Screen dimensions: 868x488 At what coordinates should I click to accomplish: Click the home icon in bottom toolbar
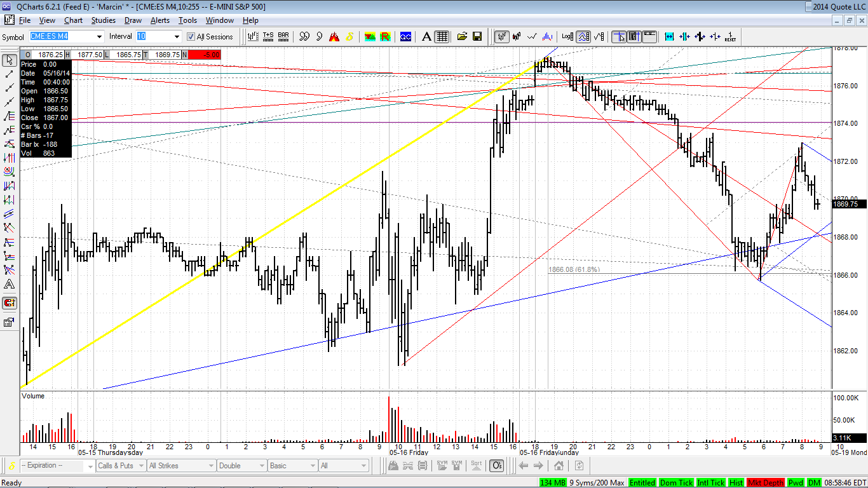tap(559, 466)
